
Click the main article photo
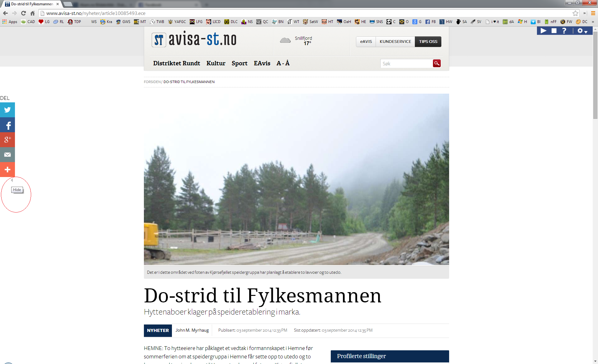(297, 180)
